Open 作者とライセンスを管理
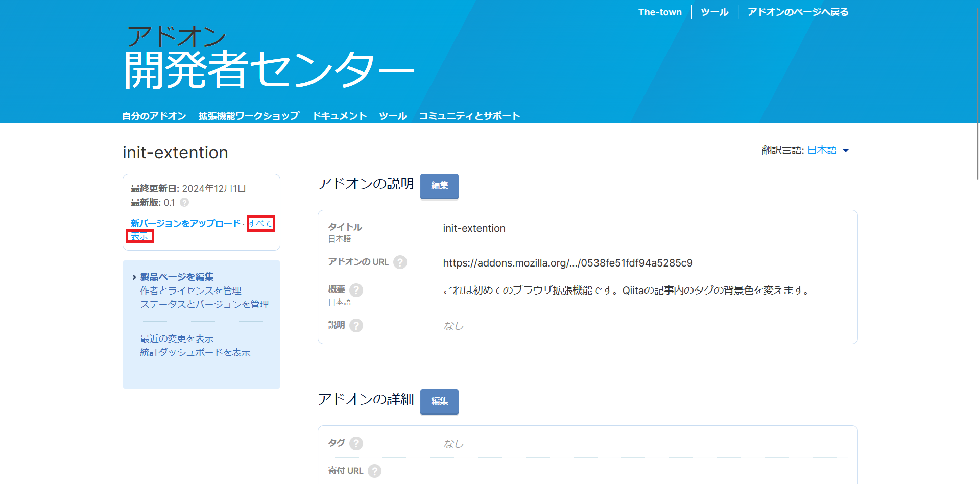This screenshot has height=484, width=980. point(192,290)
